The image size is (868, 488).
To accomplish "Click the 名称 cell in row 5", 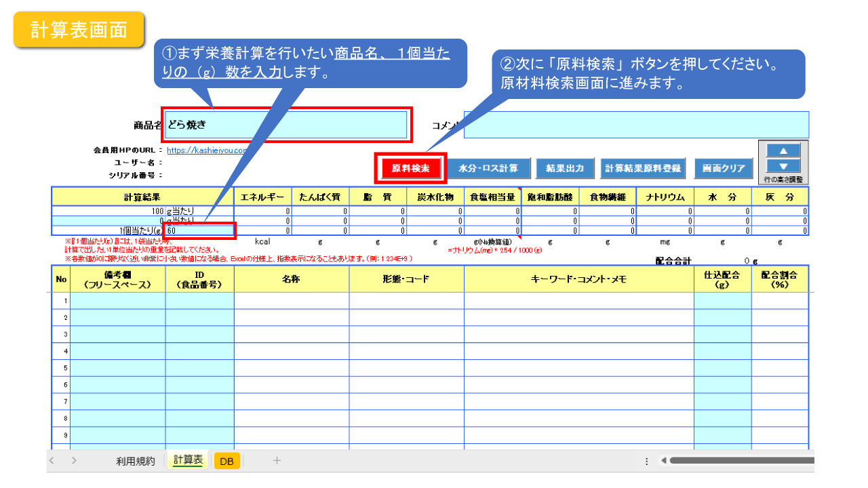I will pyautogui.click(x=292, y=368).
